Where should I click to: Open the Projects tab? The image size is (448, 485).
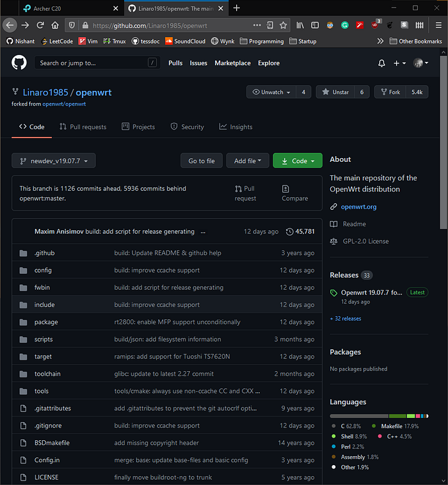click(x=138, y=127)
